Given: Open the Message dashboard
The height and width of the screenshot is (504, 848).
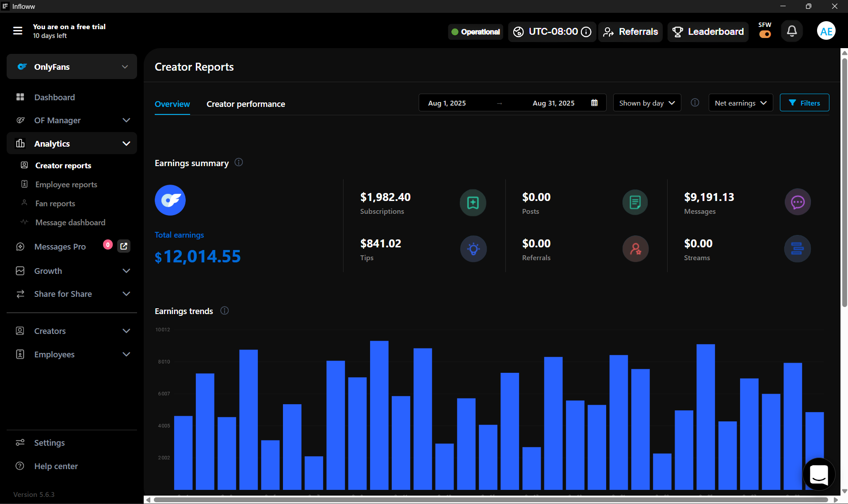Looking at the screenshot, I should (x=70, y=222).
